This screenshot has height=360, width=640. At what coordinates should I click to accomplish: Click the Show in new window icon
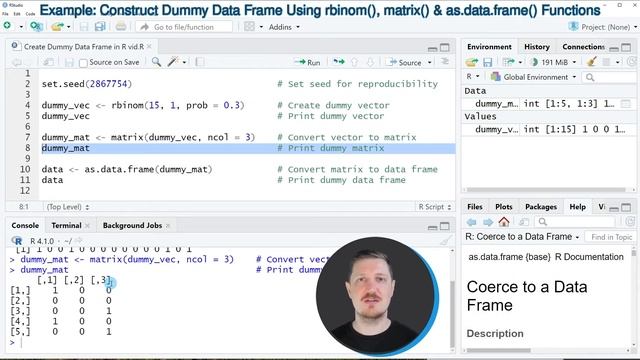48,62
